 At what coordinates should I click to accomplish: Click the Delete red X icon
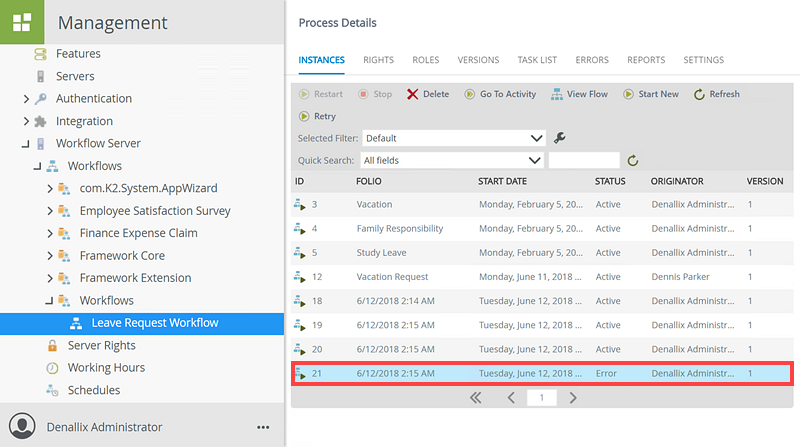(413, 94)
